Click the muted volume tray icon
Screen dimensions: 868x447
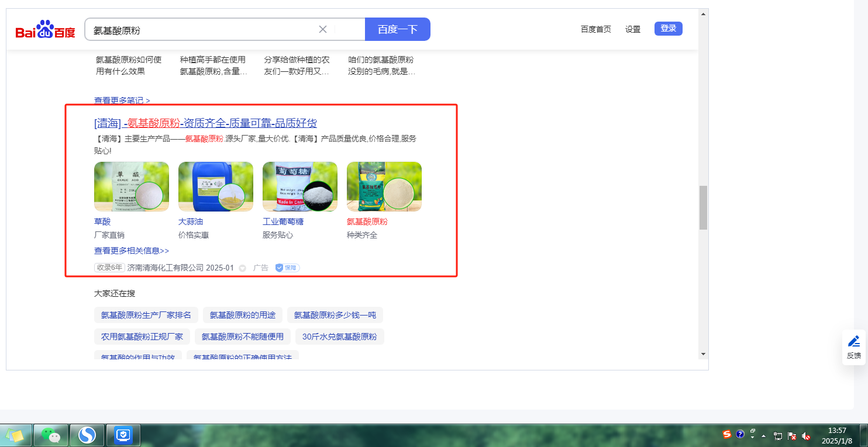pyautogui.click(x=806, y=435)
